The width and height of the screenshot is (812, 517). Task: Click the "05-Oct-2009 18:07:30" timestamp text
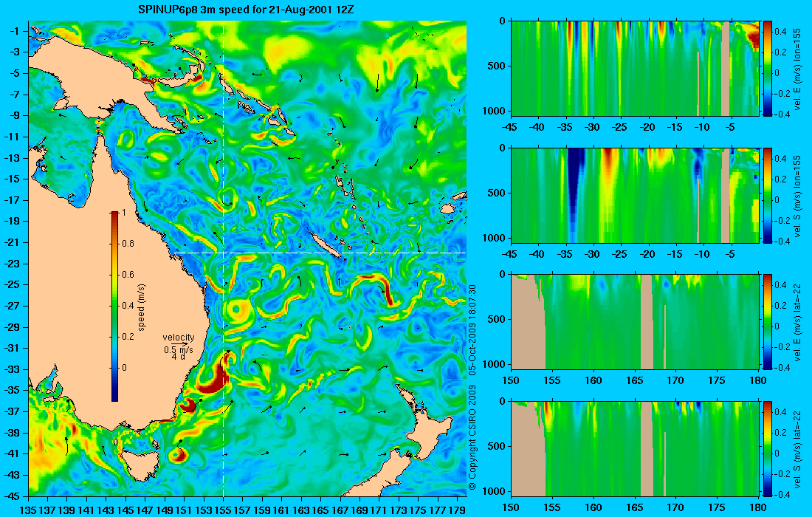click(472, 329)
